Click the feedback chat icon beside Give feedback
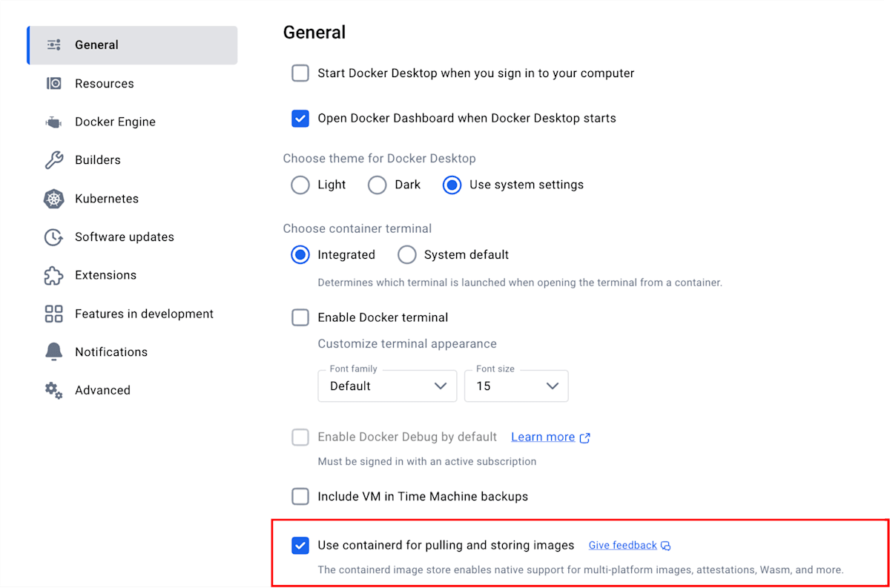Viewport: 890px width, 588px height. pos(666,546)
